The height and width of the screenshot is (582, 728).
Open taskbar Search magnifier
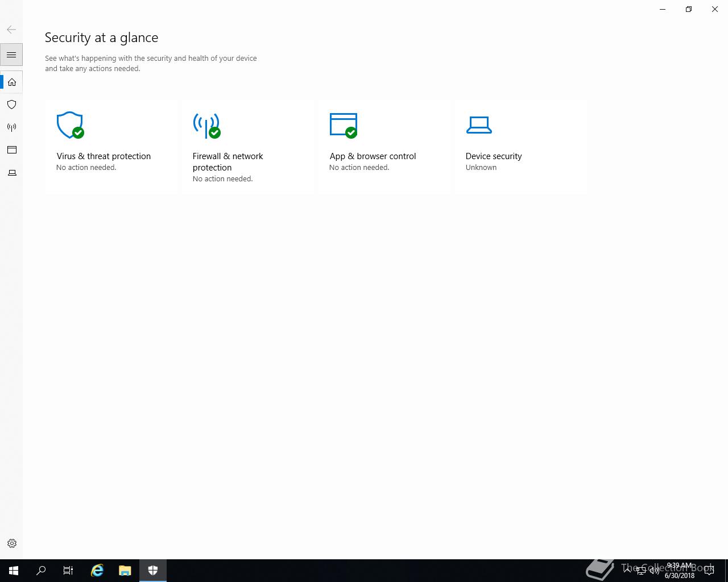tap(41, 571)
